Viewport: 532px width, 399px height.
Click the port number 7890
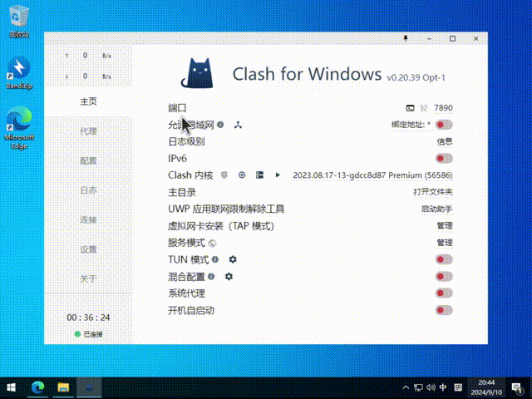(443, 108)
